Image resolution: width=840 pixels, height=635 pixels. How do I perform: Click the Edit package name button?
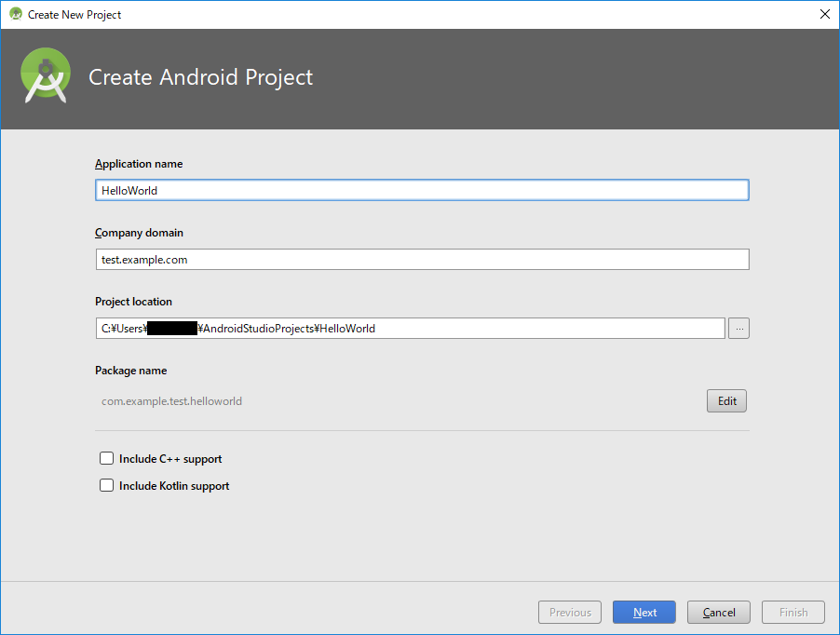726,401
